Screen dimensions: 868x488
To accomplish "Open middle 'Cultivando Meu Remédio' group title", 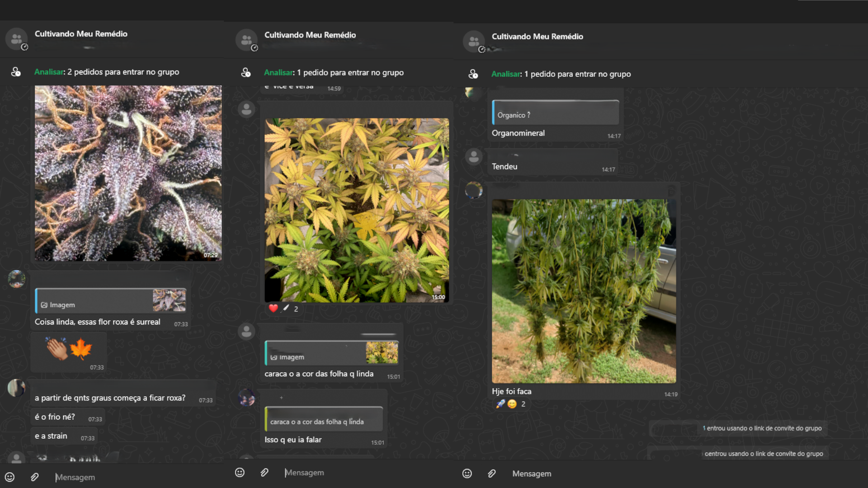I will click(x=310, y=35).
